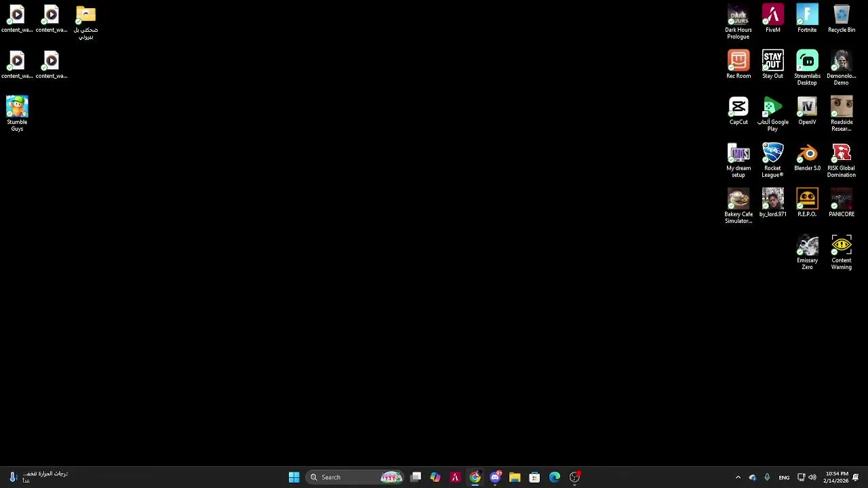This screenshot has width=868, height=488.
Task: Select the Content Warning game icon
Action: click(841, 252)
